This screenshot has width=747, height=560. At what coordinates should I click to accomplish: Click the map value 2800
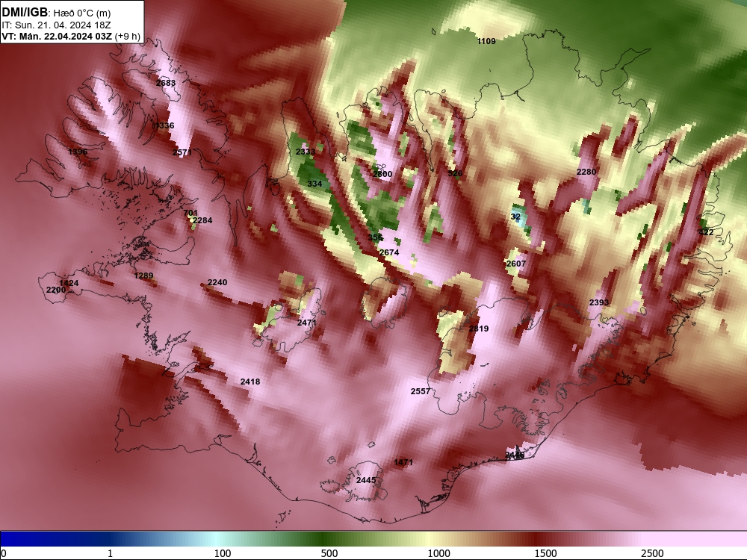click(x=382, y=174)
